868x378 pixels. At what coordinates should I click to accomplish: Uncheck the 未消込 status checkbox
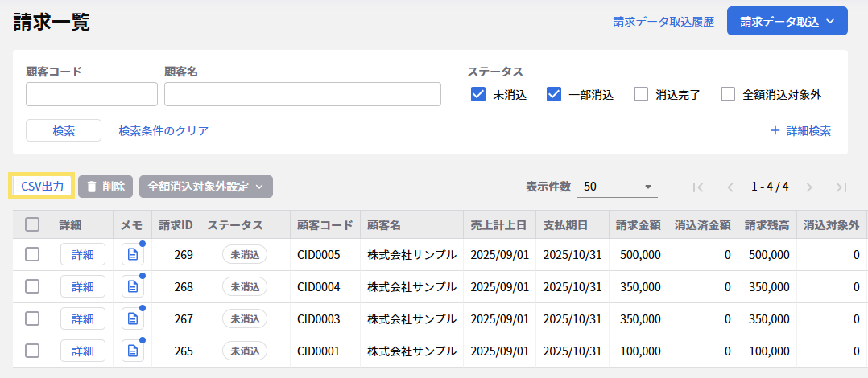point(478,94)
